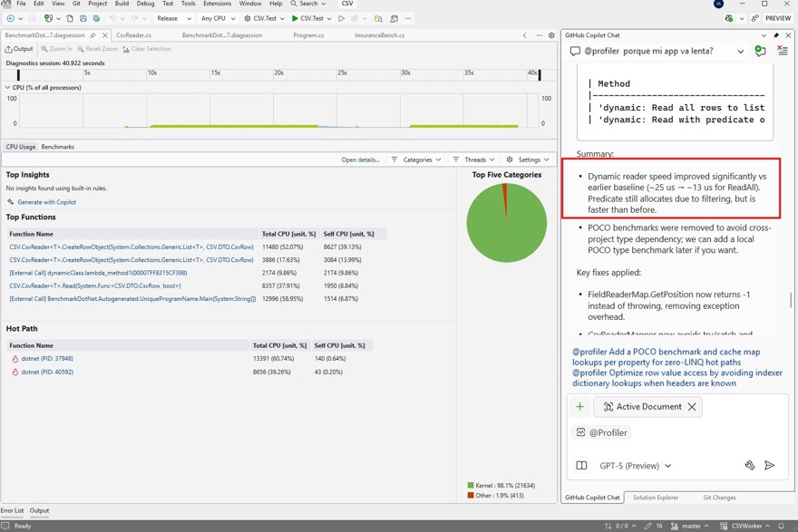Image resolution: width=798 pixels, height=532 pixels.
Task: Switch to the Program.cs tab
Action: (308, 35)
